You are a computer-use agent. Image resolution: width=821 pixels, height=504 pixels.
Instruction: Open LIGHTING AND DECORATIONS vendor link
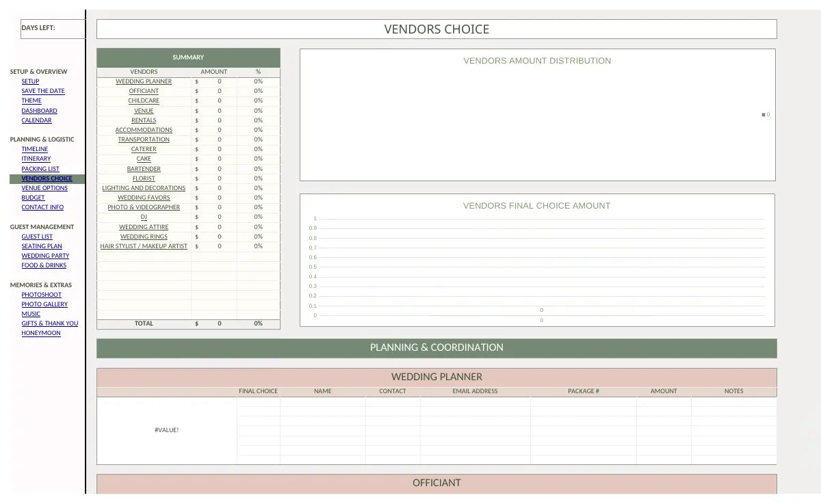[144, 188]
